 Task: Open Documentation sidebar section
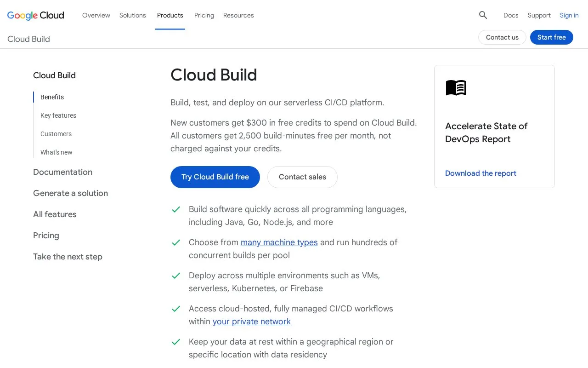point(62,172)
